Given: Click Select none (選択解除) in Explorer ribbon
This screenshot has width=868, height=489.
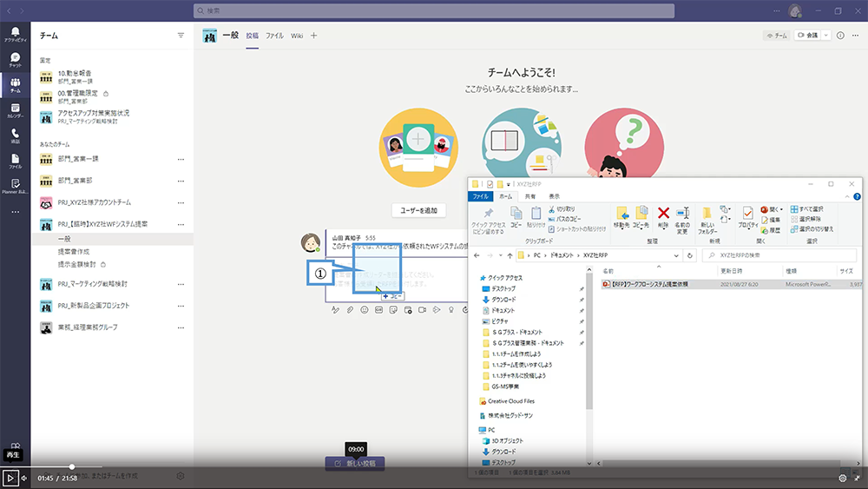Looking at the screenshot, I should pos(806,219).
